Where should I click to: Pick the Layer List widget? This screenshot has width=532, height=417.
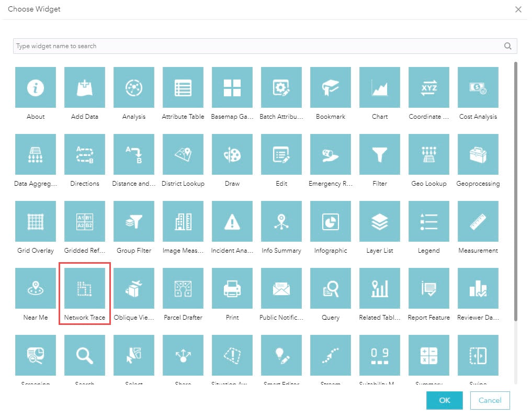pos(380,221)
